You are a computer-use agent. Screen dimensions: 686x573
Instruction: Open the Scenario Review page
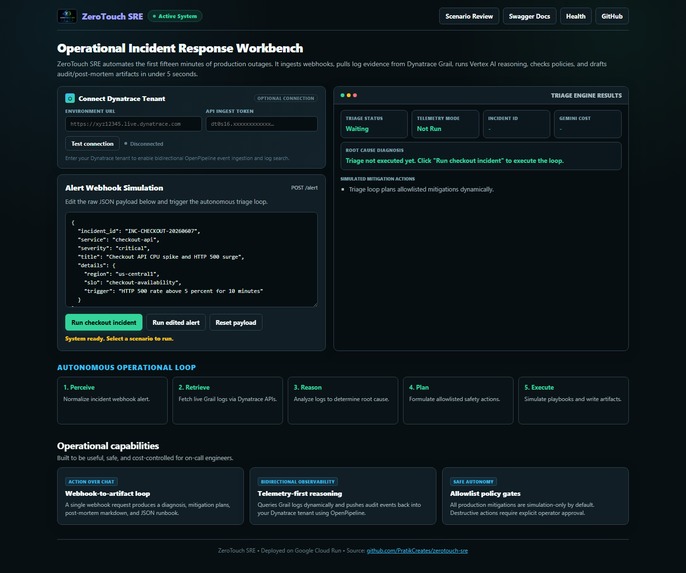pos(469,16)
